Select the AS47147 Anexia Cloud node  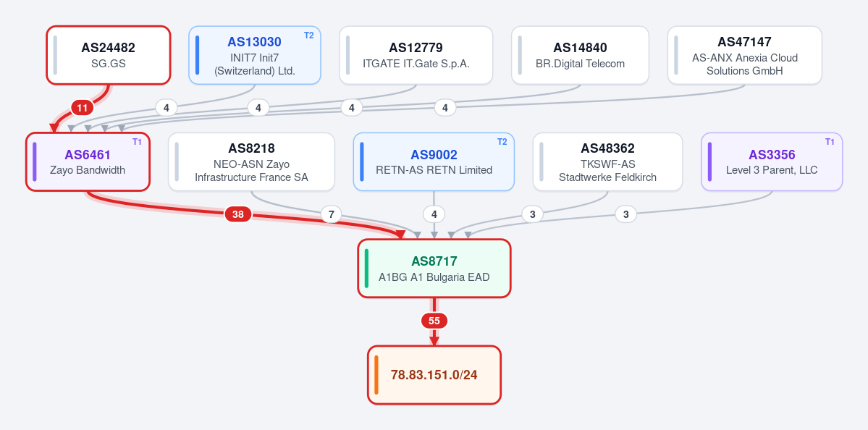pyautogui.click(x=744, y=55)
